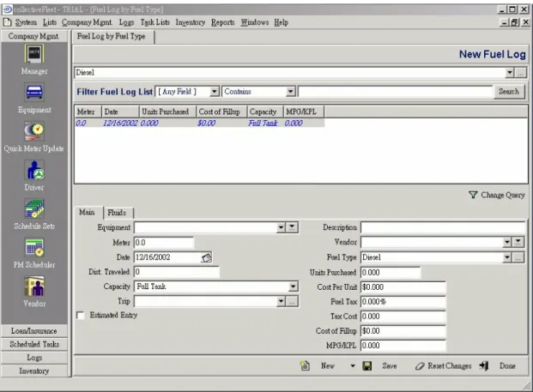This screenshot has height=392, width=533.
Task: Open the Reports menu
Action: [222, 22]
